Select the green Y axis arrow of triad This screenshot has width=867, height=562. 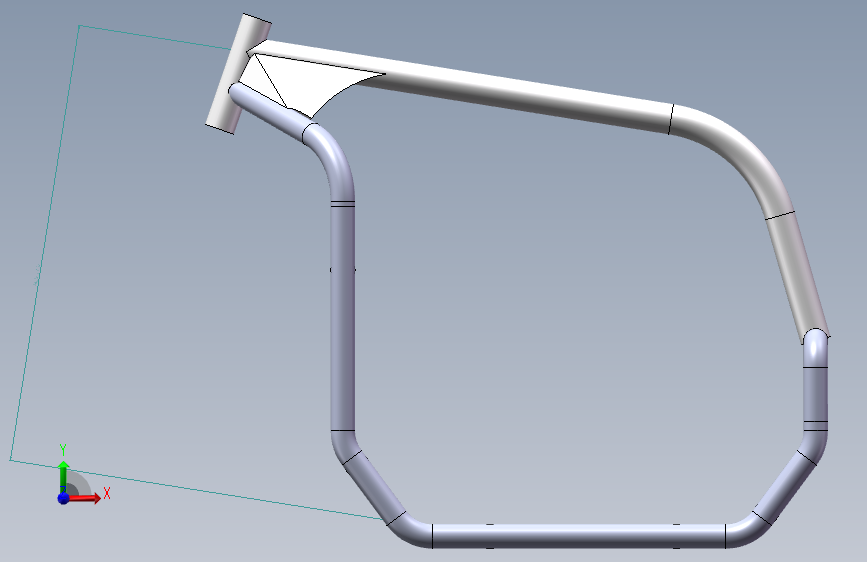64,476
